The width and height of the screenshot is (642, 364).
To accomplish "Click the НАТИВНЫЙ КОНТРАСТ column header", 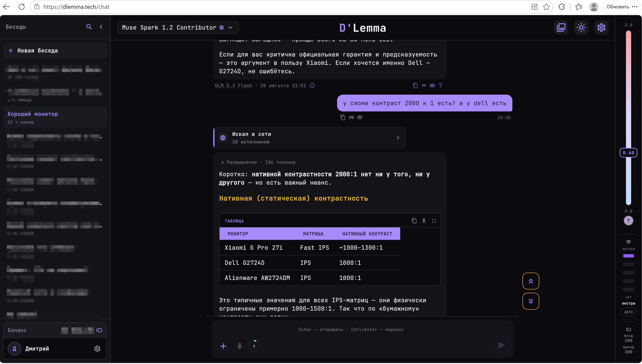I will click(367, 234).
